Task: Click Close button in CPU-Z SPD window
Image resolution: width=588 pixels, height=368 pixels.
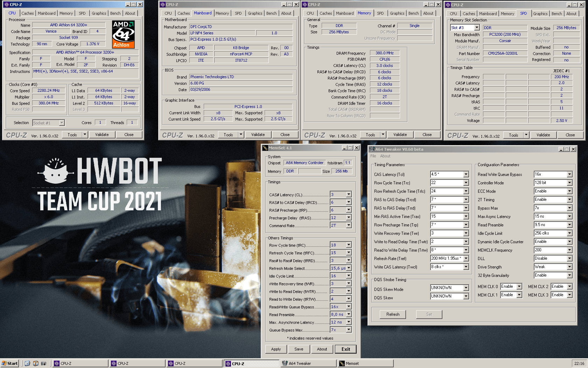Action: pos(570,135)
